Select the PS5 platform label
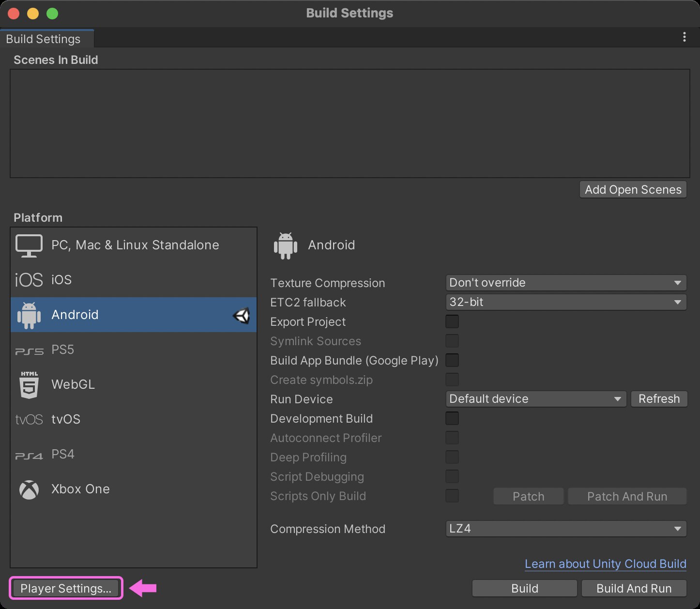Image resolution: width=700 pixels, height=609 pixels. (62, 350)
